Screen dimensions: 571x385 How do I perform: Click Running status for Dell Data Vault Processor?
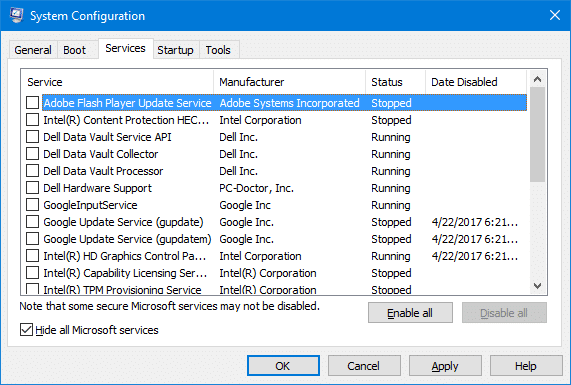[391, 171]
